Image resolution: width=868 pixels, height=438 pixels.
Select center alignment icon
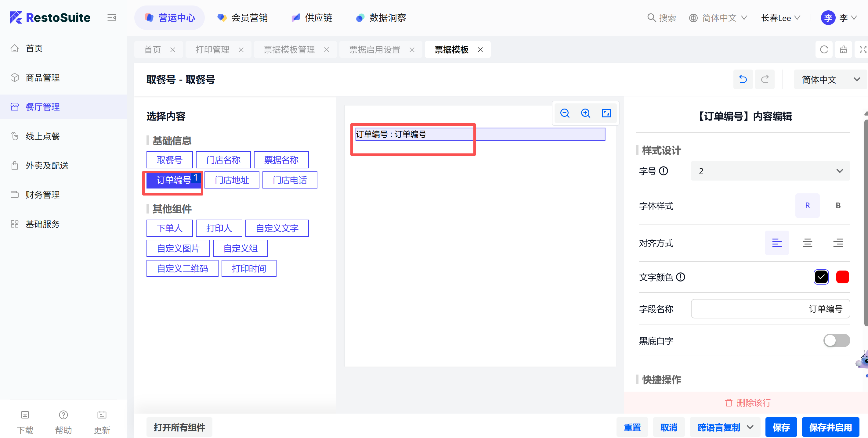point(807,243)
